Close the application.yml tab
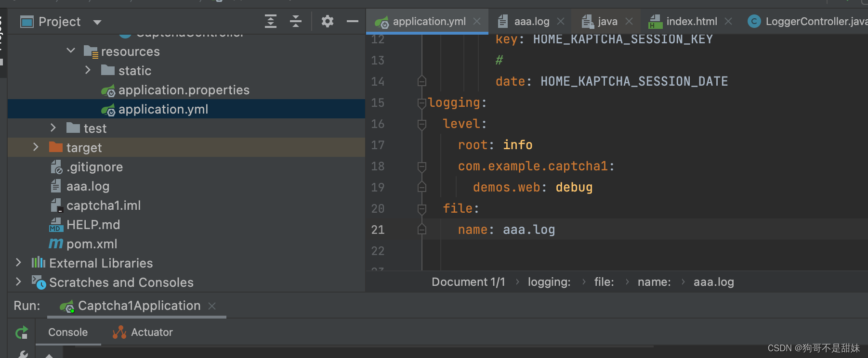Image resolution: width=868 pixels, height=358 pixels. coord(477,21)
